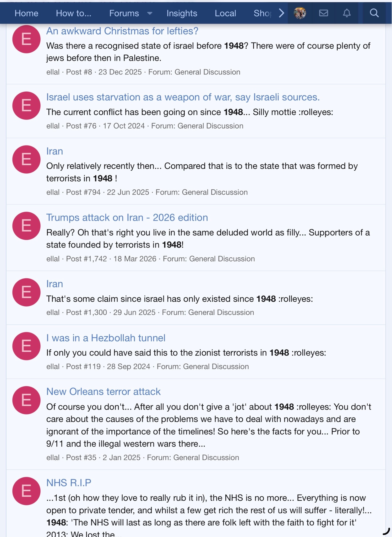Click ellal's avatar beside NHS R.I.P post
Screen dimensions: 392x537
click(26, 491)
